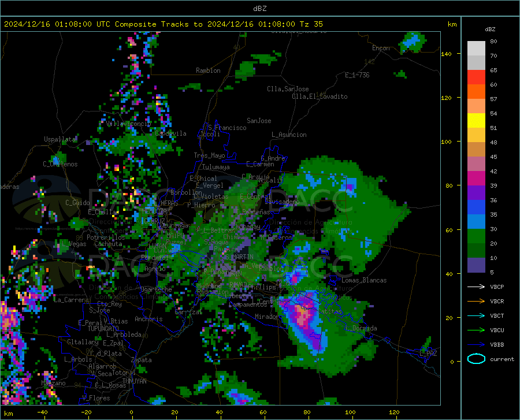Select the yellow 54 dBZ color swatch

tap(476, 121)
